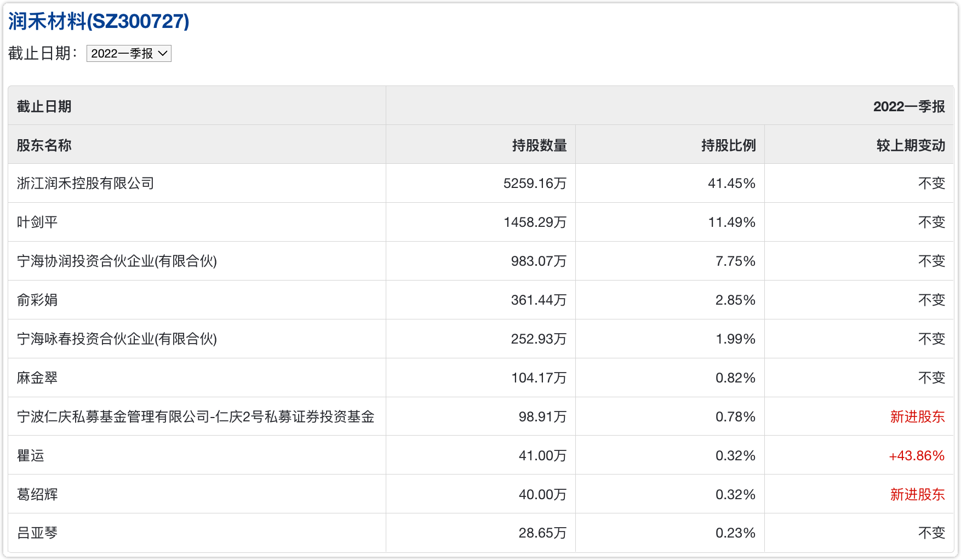Click 新进股东 label in 葛绍辉 row
Viewport: 961px width, 560px height.
pyautogui.click(x=917, y=494)
